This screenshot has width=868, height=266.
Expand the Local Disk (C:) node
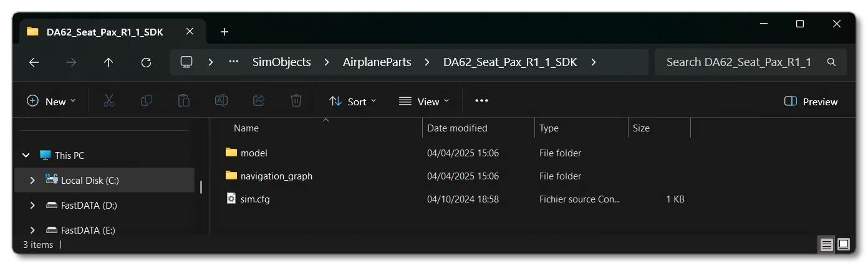(x=32, y=180)
